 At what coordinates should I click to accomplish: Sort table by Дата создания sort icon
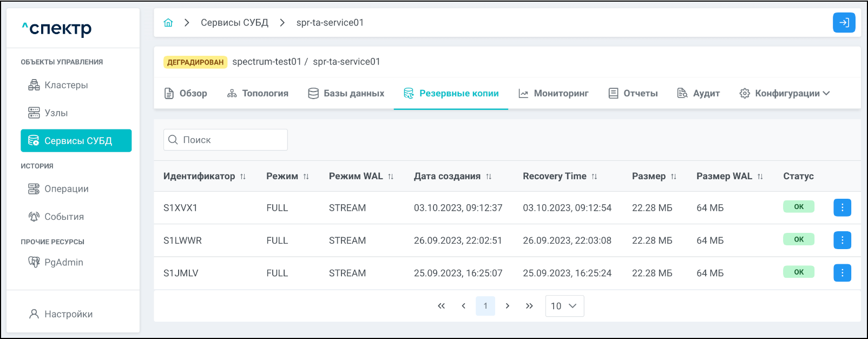click(489, 177)
